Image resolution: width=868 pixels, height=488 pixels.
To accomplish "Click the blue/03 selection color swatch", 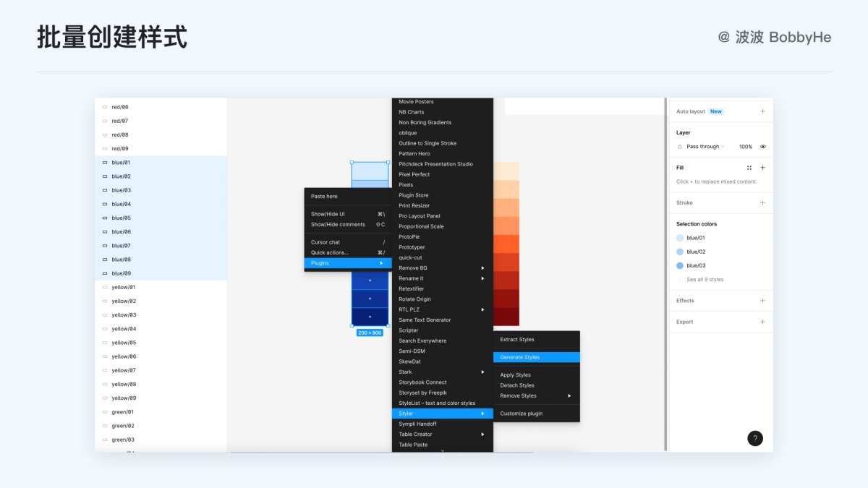I will pyautogui.click(x=680, y=266).
